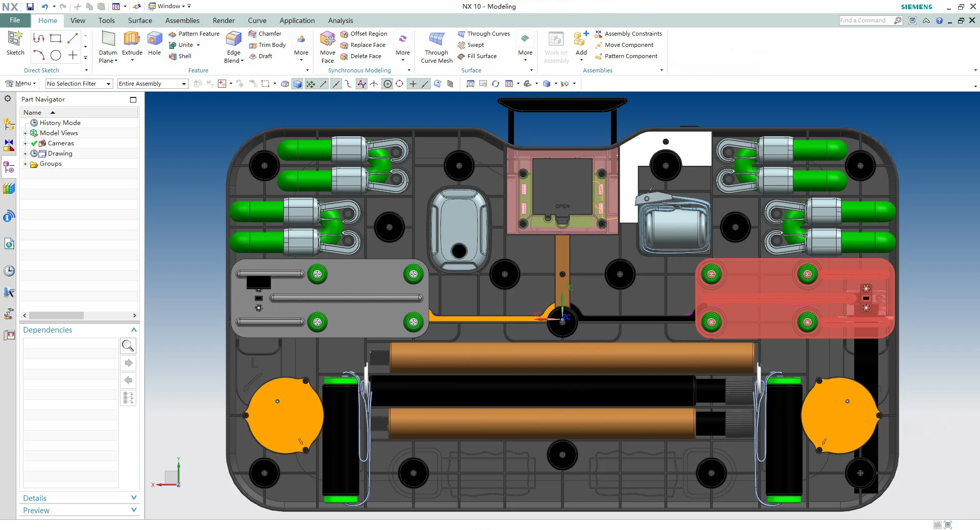Switch to the Assemblies ribbon tab
Image resolution: width=980 pixels, height=530 pixels.
[x=182, y=20]
